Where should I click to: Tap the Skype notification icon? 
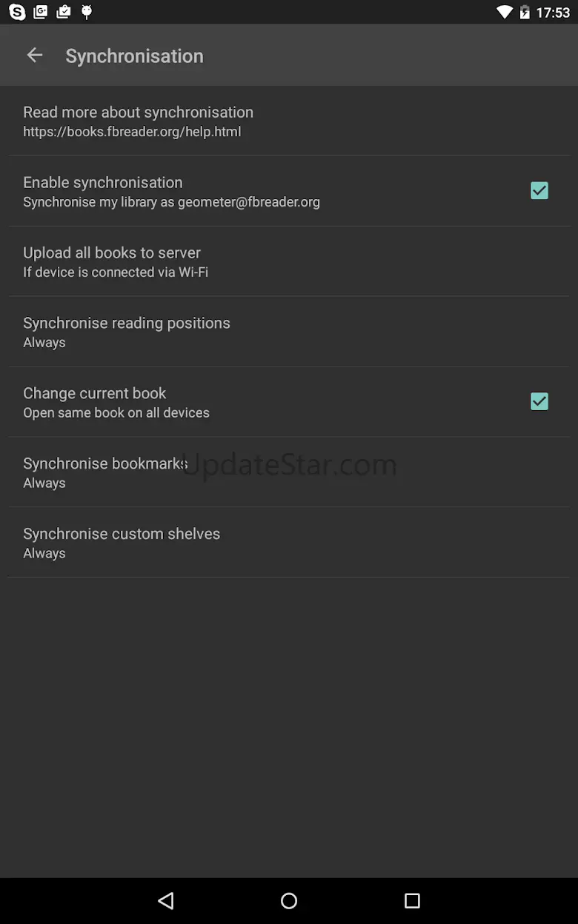click(x=16, y=12)
